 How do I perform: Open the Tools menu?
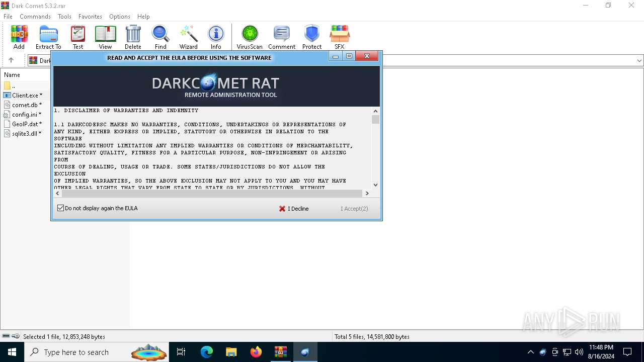point(64,17)
